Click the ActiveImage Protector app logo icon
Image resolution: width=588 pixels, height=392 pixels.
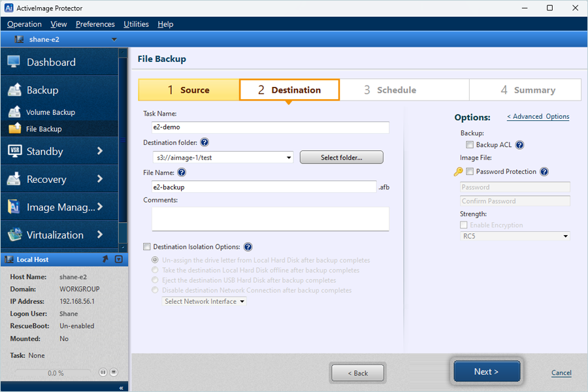8,8
